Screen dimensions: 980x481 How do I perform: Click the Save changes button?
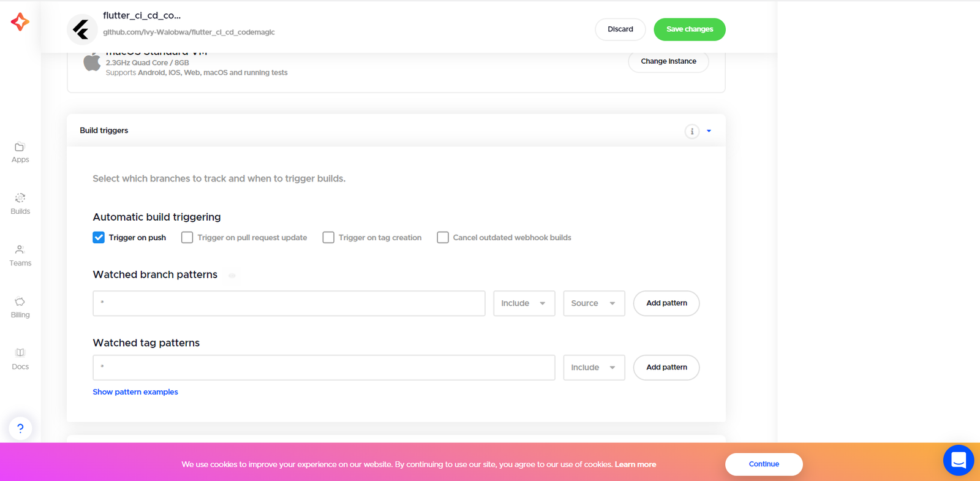pos(689,29)
